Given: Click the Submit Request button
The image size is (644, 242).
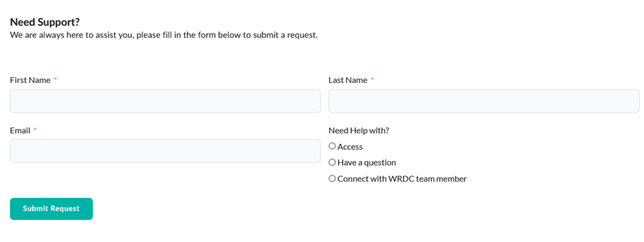Looking at the screenshot, I should coord(52,209).
